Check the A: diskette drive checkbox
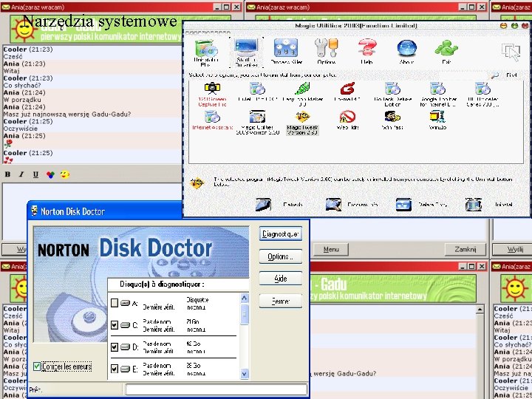The height and width of the screenshot is (399, 532). [115, 303]
